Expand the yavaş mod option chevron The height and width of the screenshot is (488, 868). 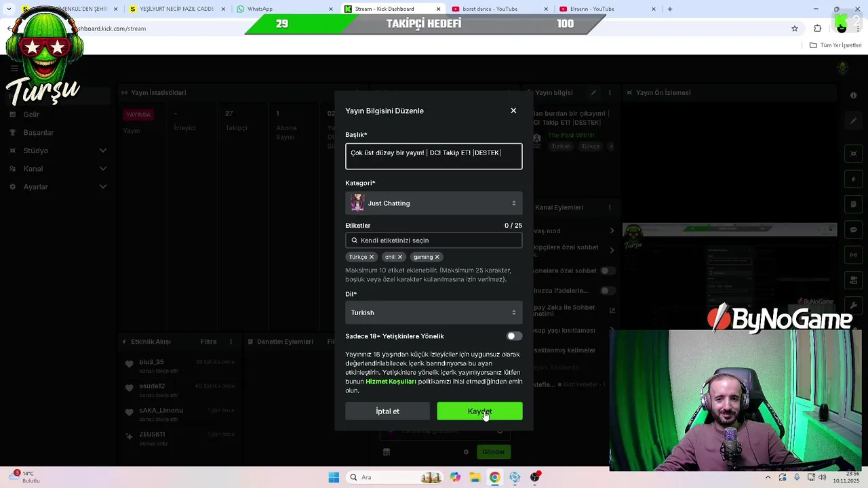pyautogui.click(x=612, y=231)
